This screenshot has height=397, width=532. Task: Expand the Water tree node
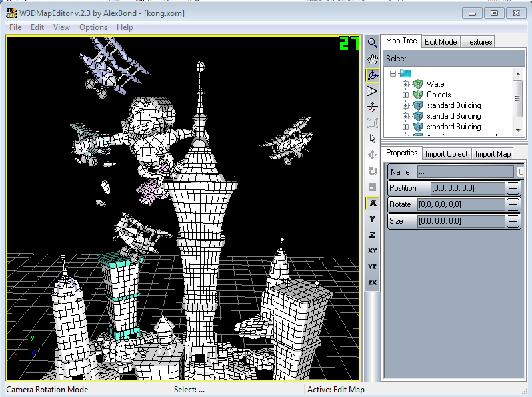(x=405, y=84)
